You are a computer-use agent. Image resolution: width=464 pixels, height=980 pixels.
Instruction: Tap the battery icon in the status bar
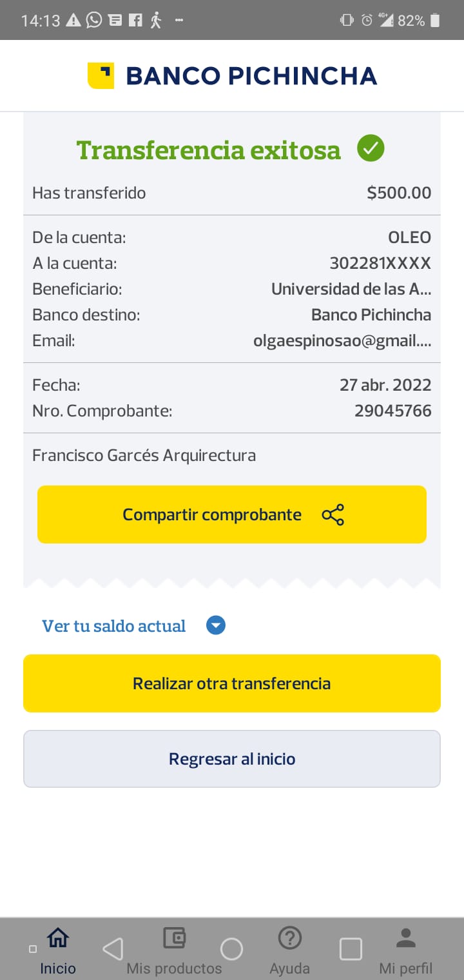[435, 20]
